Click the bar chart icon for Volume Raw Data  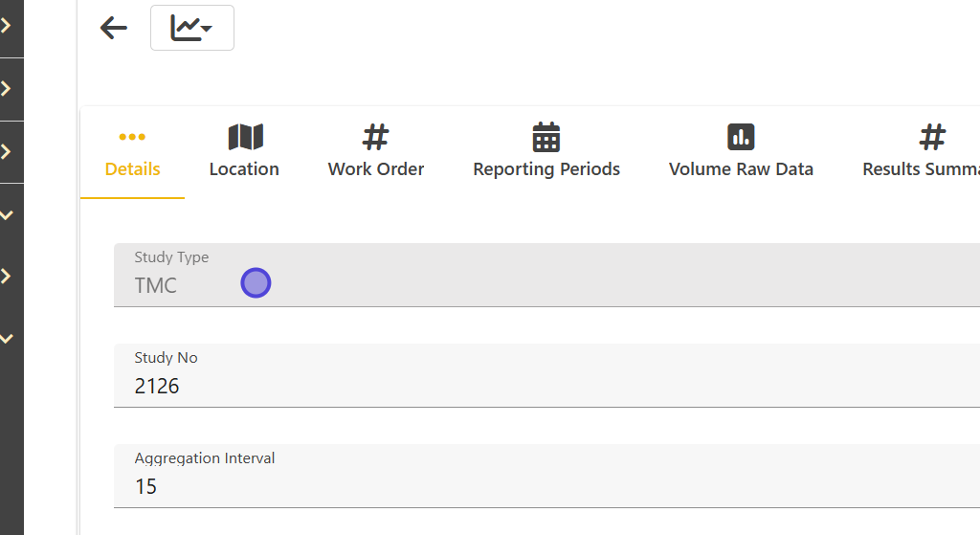[x=741, y=138]
